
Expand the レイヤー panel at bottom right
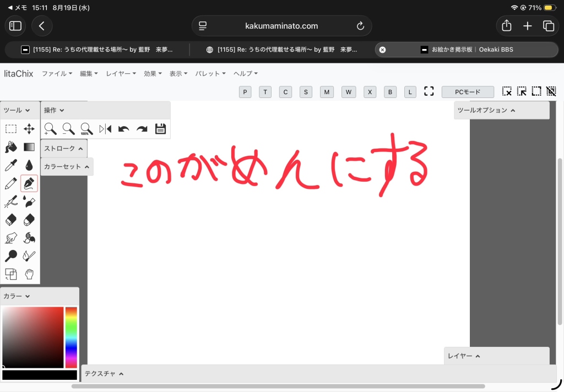[497, 356]
